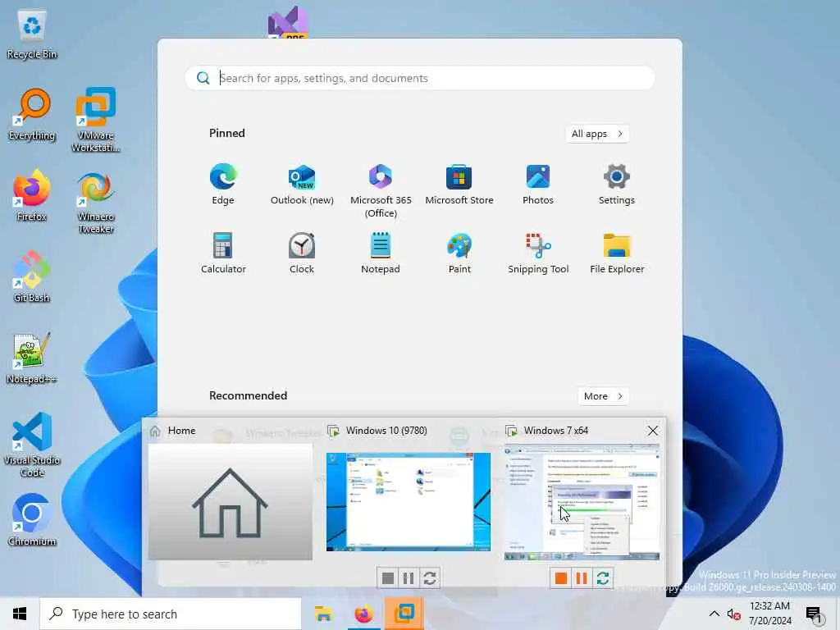Click Windows 7 x64 preview title
This screenshot has height=630, width=840.
pyautogui.click(x=555, y=431)
